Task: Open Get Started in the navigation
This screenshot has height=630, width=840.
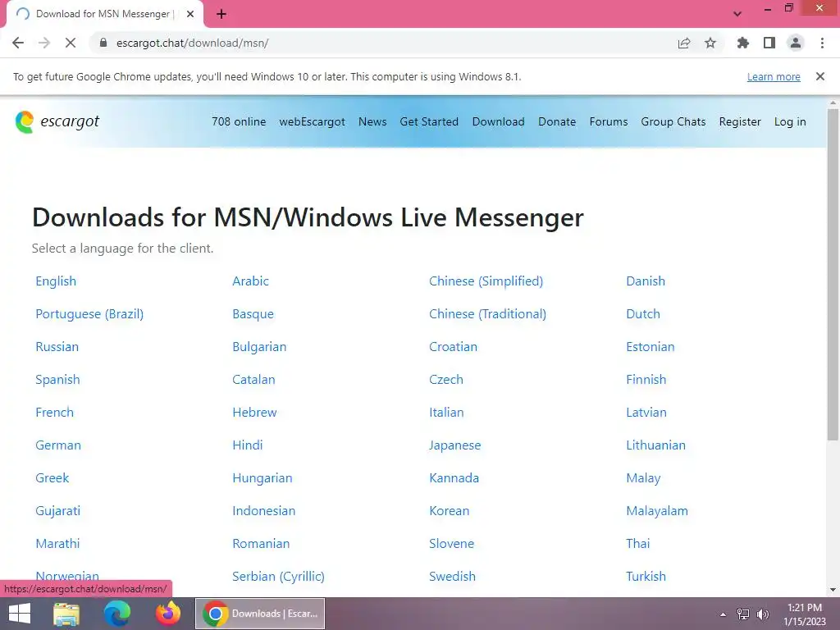Action: 429,121
